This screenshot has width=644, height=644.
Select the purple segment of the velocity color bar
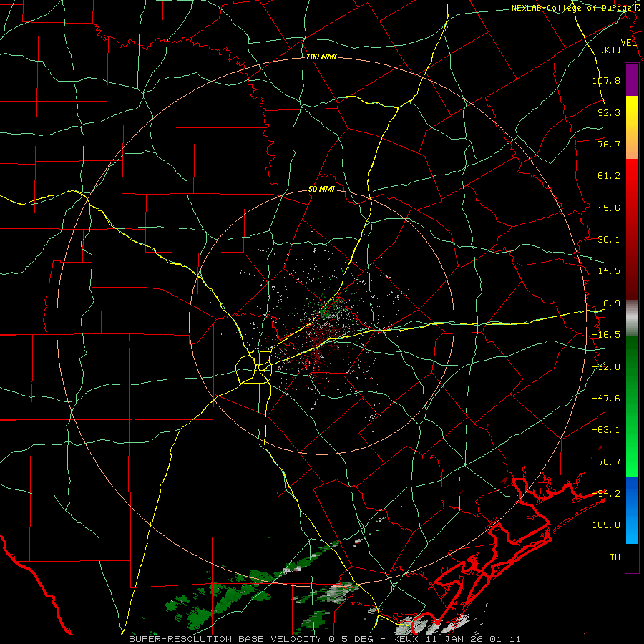pyautogui.click(x=632, y=79)
